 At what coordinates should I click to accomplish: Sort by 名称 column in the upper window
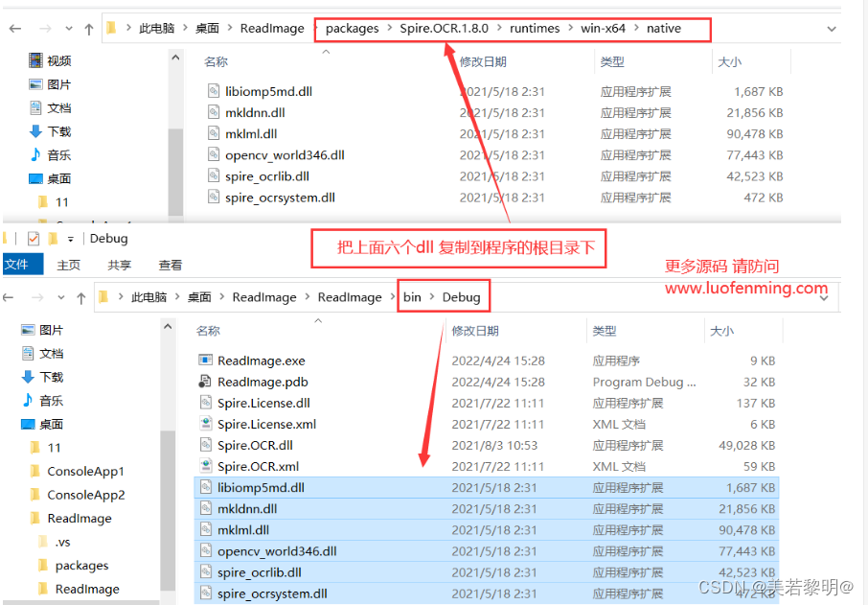(216, 61)
